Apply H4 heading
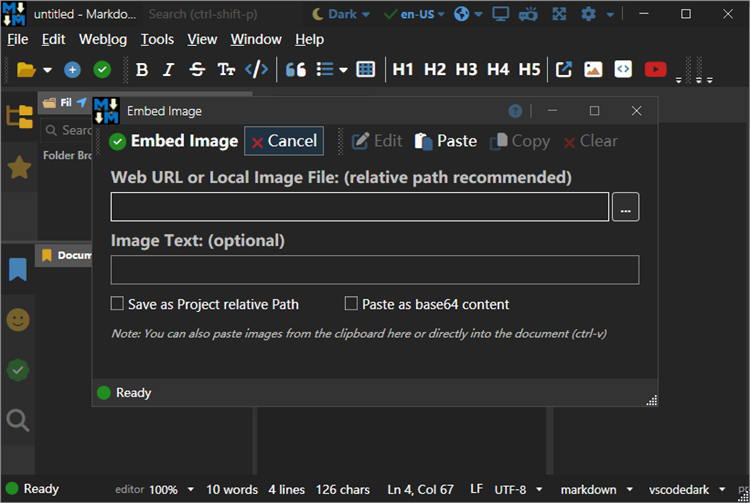Screen dimensions: 750x503 coord(498,70)
